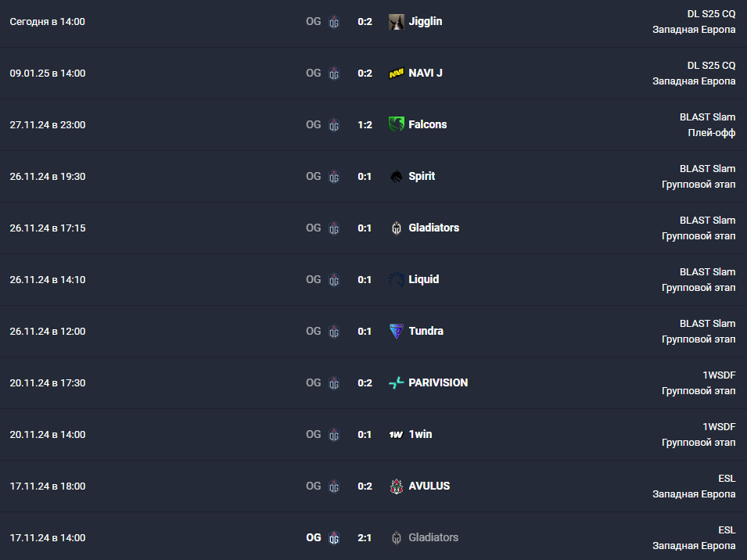Click the Jigglin team logo
747x560 pixels.
pos(397,21)
